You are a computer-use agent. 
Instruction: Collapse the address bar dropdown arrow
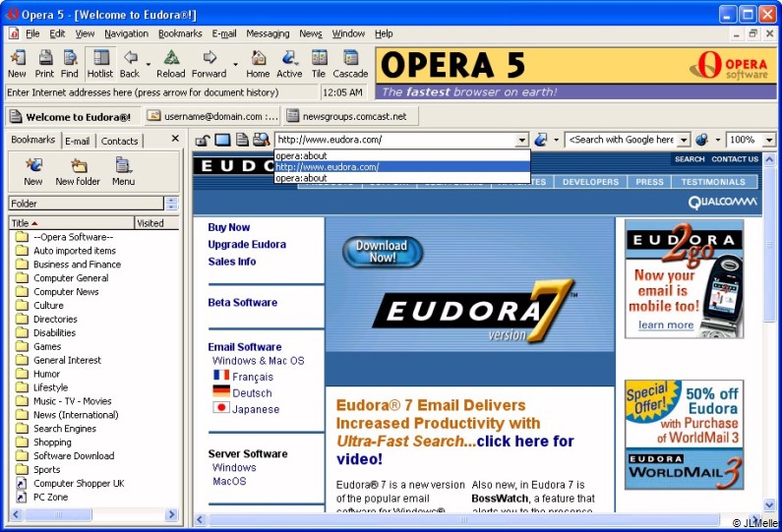pyautogui.click(x=522, y=140)
